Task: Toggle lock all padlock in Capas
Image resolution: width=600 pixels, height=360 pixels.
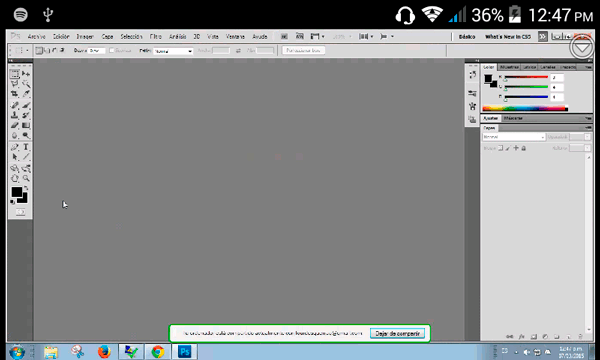Action: [x=523, y=148]
